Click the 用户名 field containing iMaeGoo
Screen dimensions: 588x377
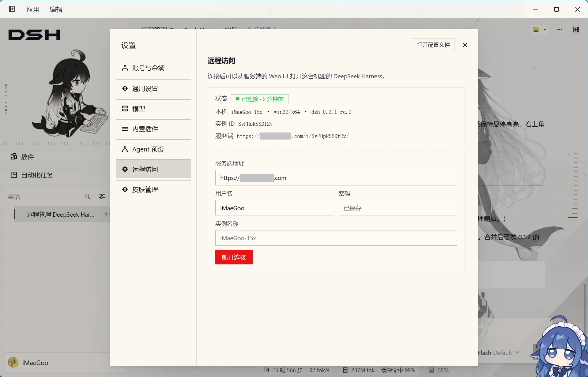tap(274, 208)
